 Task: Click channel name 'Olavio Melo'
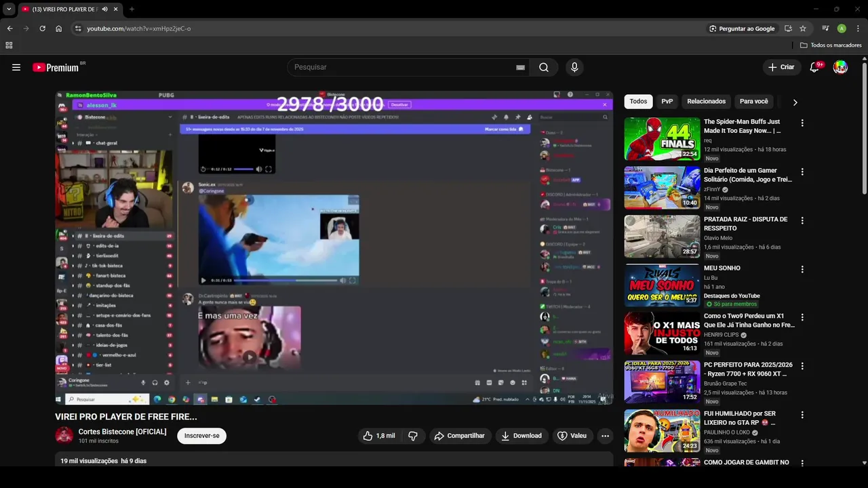coord(718,238)
